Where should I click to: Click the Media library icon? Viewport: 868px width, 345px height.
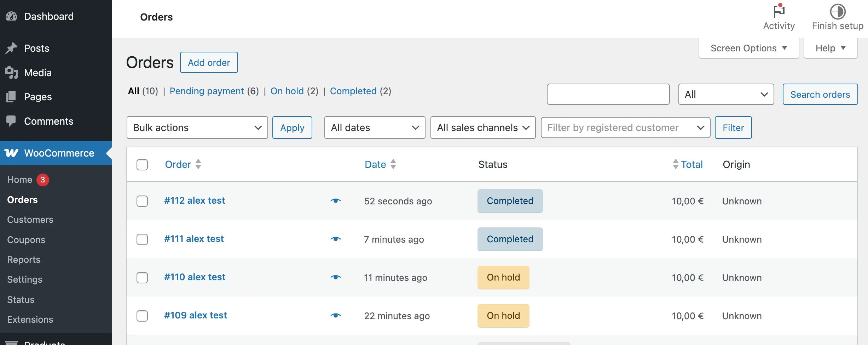point(11,73)
